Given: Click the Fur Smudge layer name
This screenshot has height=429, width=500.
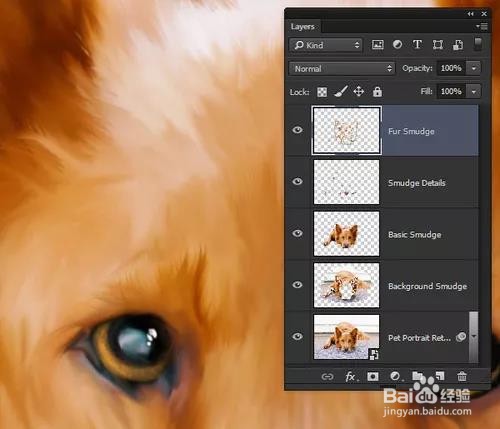Looking at the screenshot, I should pyautogui.click(x=411, y=131).
